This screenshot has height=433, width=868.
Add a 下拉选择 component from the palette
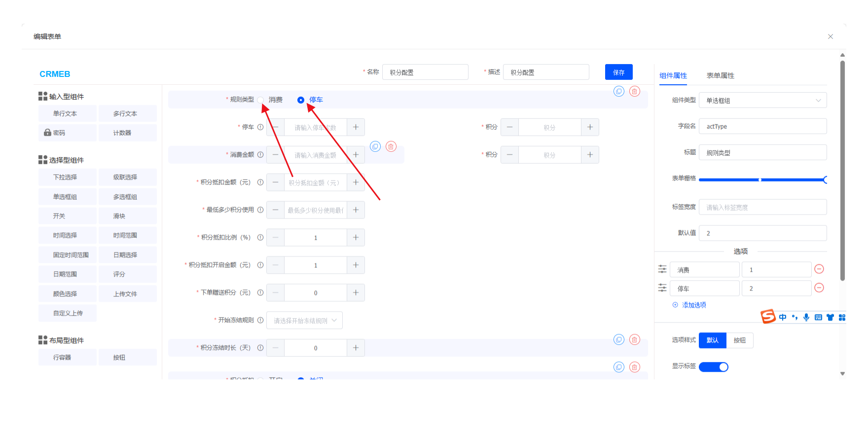coord(68,177)
